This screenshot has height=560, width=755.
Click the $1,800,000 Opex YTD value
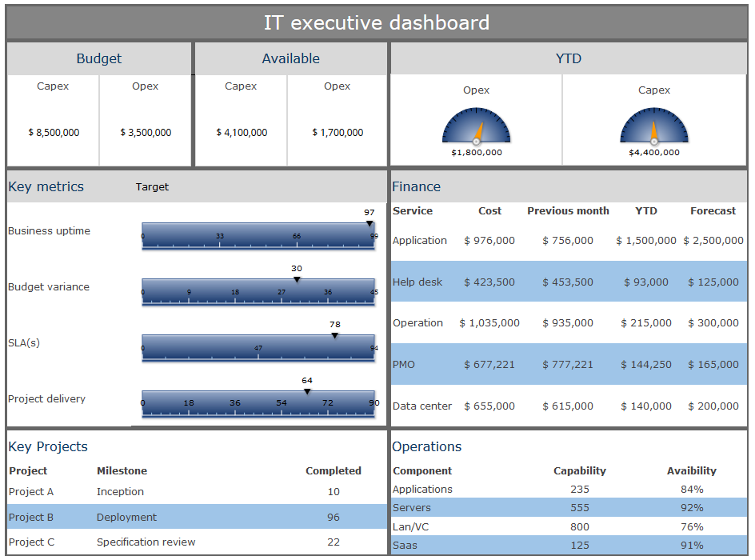click(x=477, y=153)
